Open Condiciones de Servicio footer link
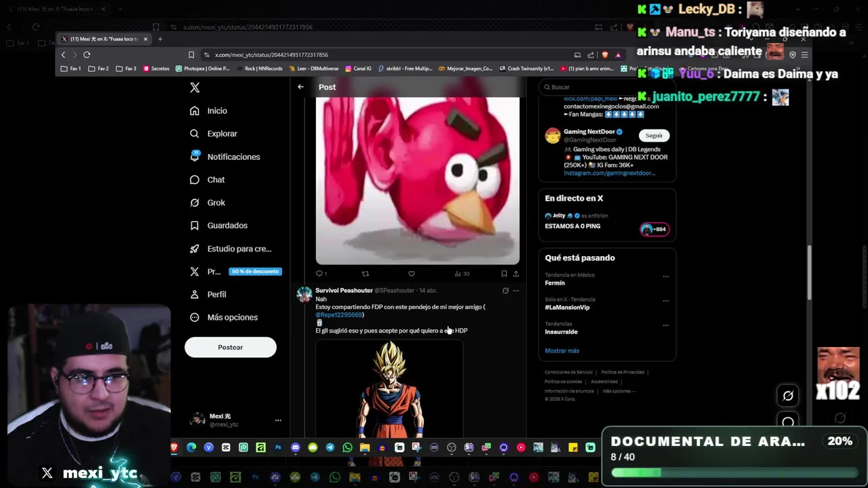 568,372
